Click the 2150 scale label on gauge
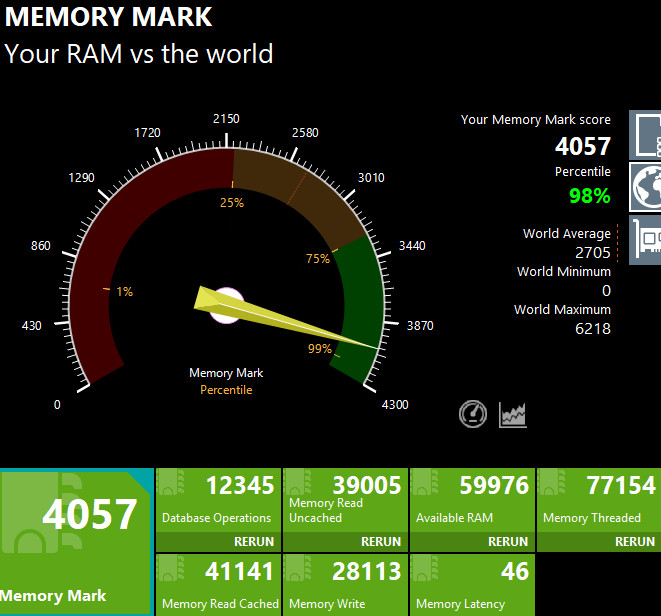 tap(226, 119)
